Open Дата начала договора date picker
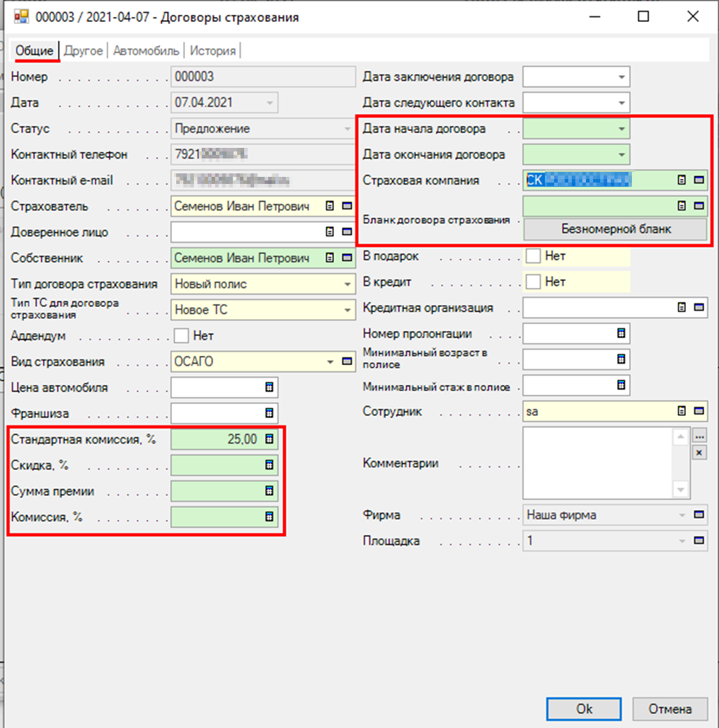The height and width of the screenshot is (728, 719). pos(621,129)
